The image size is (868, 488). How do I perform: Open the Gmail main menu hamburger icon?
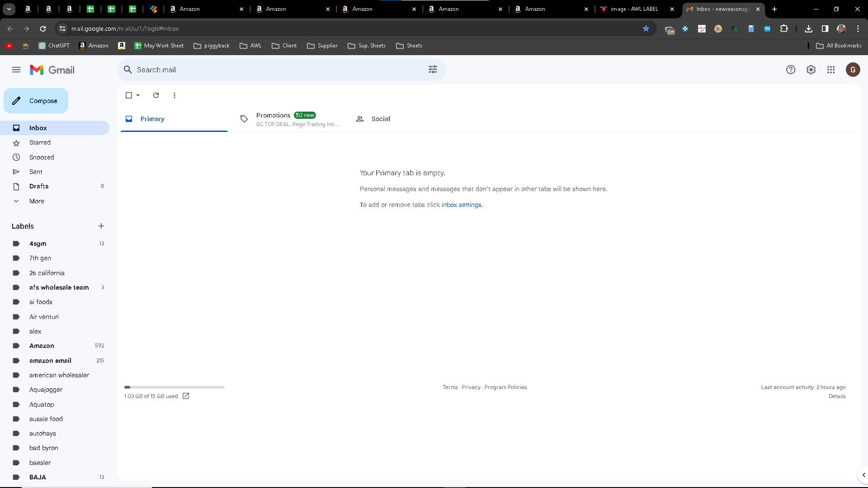pos(16,70)
